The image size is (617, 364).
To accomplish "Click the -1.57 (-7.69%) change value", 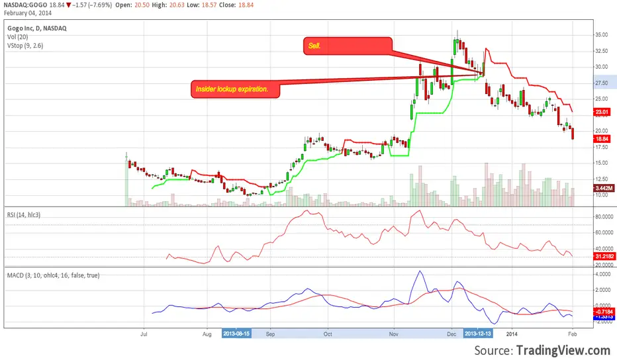I will (92, 5).
